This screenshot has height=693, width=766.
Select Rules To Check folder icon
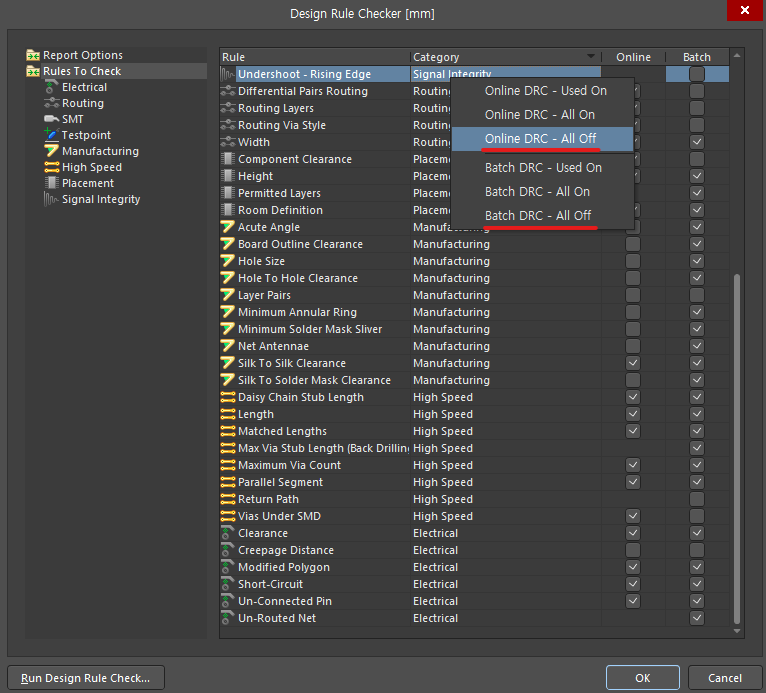33,71
